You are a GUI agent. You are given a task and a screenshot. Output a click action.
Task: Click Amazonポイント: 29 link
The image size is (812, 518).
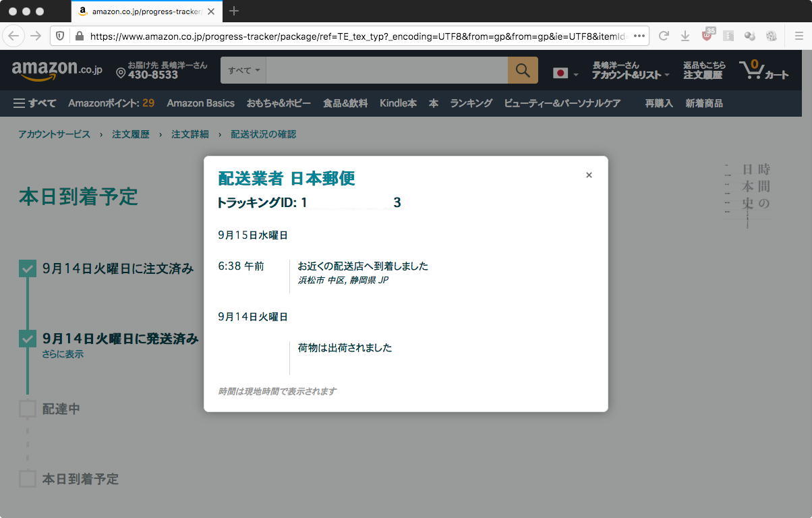point(111,103)
